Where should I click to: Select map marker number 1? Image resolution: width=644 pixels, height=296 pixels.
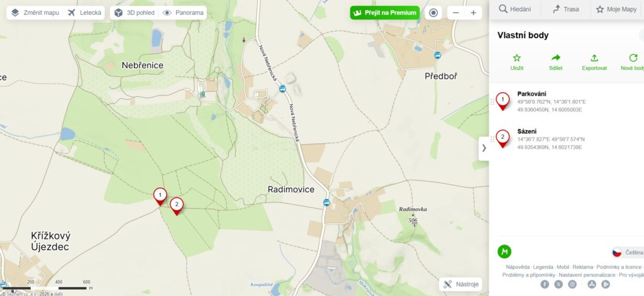click(160, 196)
